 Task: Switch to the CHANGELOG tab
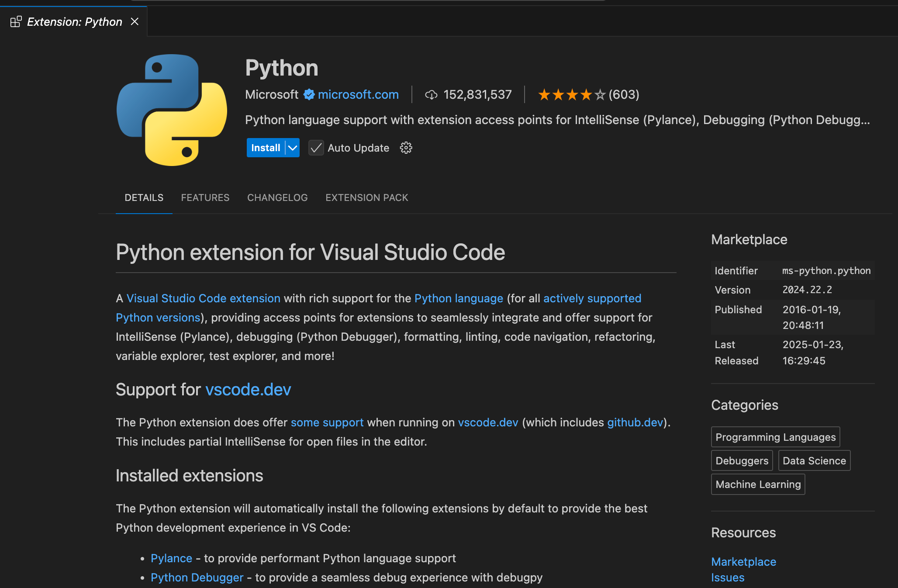pyautogui.click(x=277, y=197)
